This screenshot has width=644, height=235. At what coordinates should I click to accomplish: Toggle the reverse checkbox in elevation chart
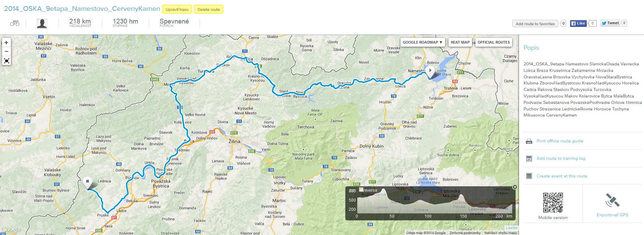coord(361,190)
